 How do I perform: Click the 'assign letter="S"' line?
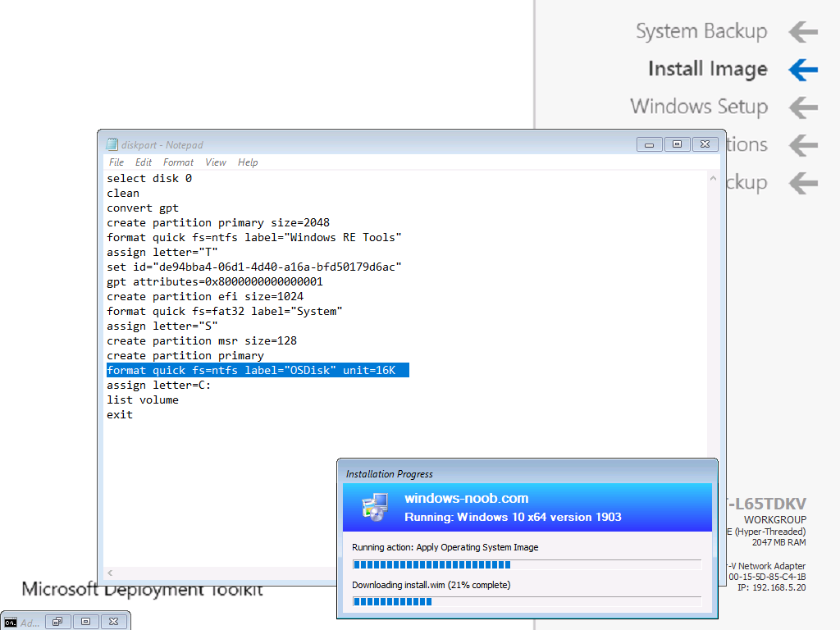[162, 326]
